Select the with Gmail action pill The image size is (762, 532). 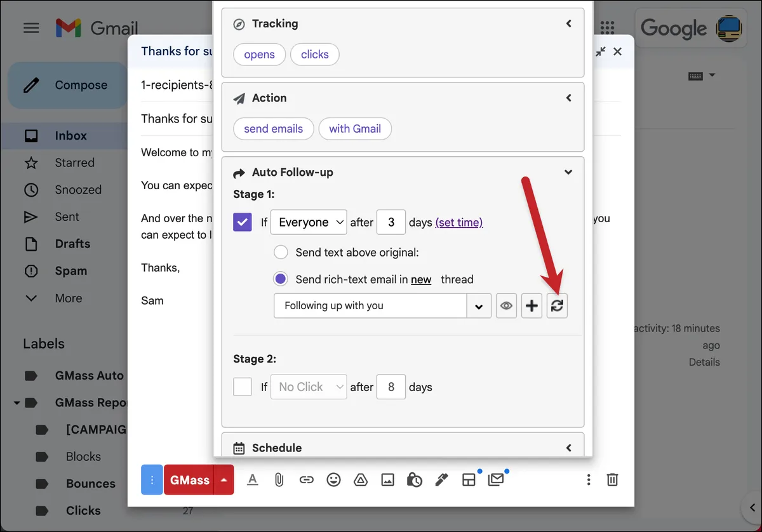tap(355, 129)
